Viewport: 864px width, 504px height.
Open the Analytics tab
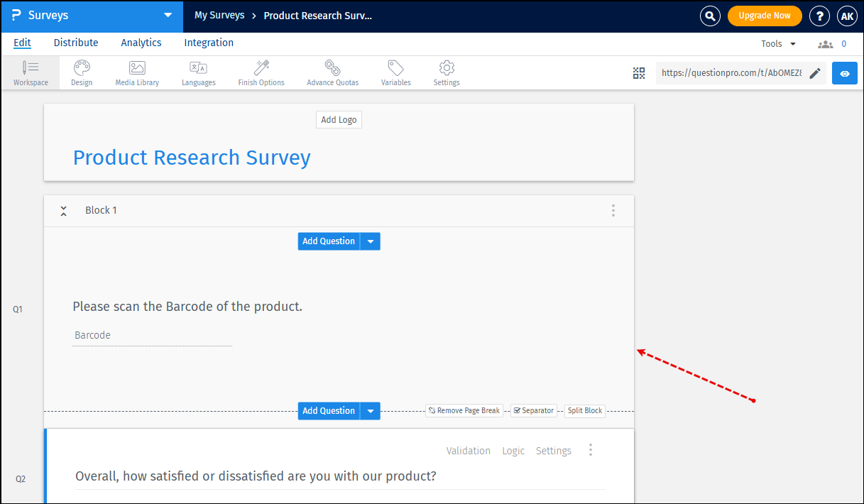141,43
